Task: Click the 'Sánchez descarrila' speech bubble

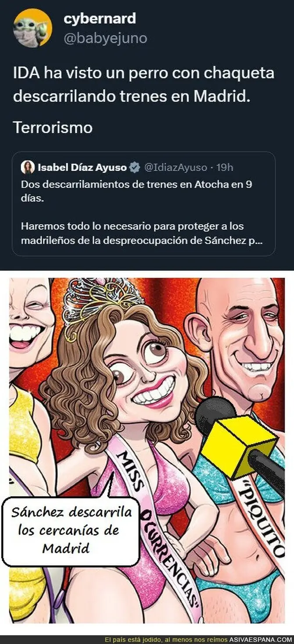Action: point(71,530)
